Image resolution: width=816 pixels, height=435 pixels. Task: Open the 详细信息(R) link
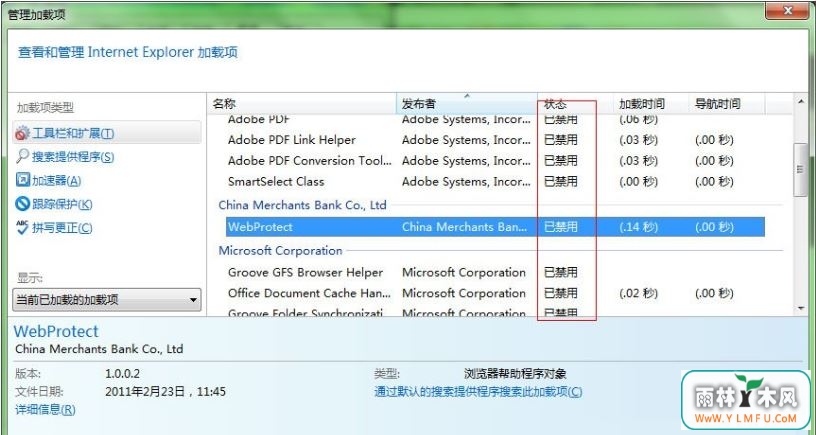45,410
